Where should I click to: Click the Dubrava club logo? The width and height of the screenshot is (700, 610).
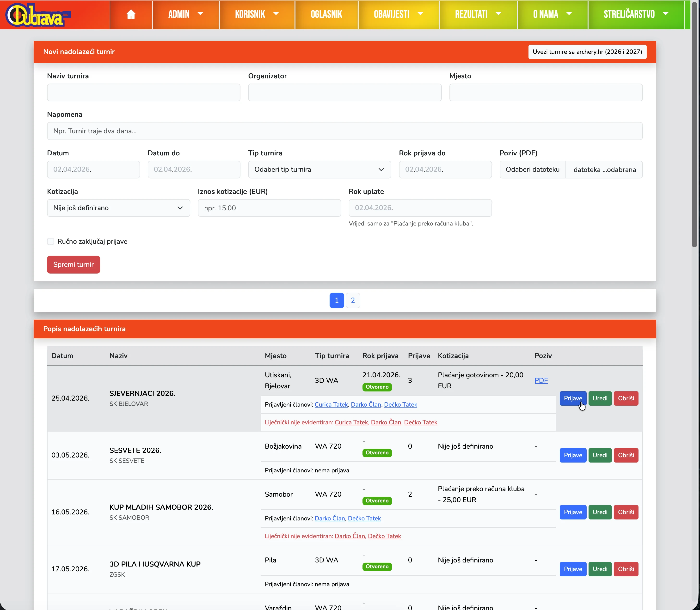click(38, 15)
